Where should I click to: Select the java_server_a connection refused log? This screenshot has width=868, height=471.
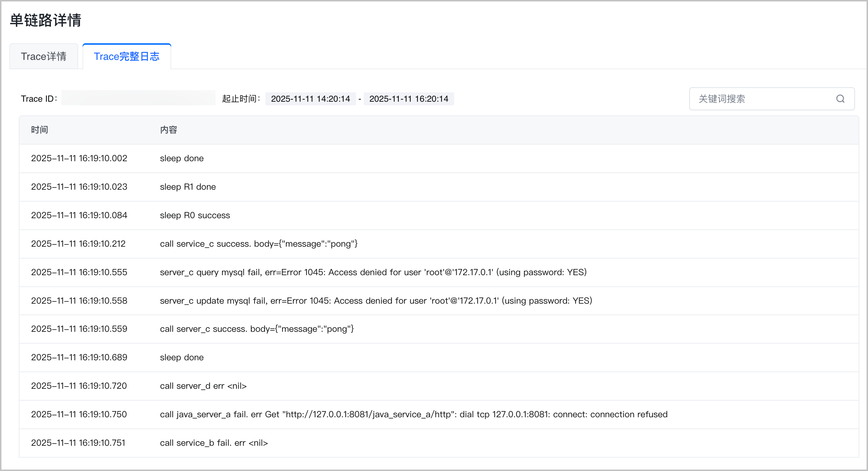pyautogui.click(x=439, y=414)
